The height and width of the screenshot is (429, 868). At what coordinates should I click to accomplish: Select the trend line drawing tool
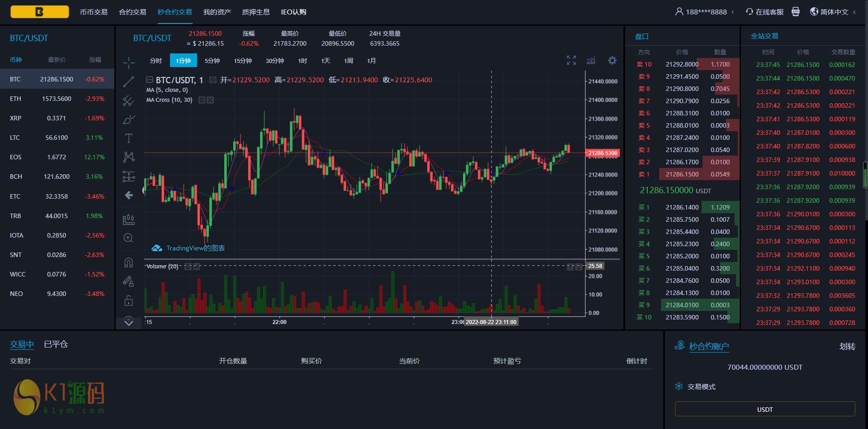coord(129,81)
